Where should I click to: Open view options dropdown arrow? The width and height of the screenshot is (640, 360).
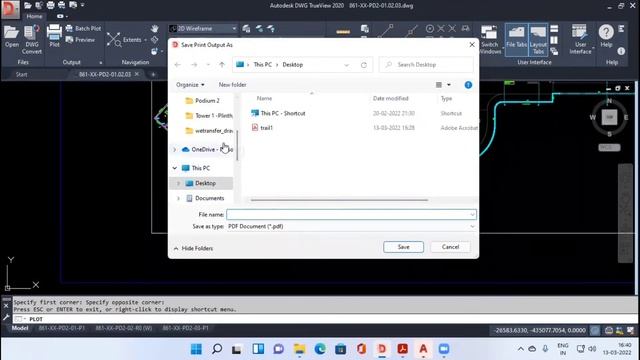tap(449, 84)
